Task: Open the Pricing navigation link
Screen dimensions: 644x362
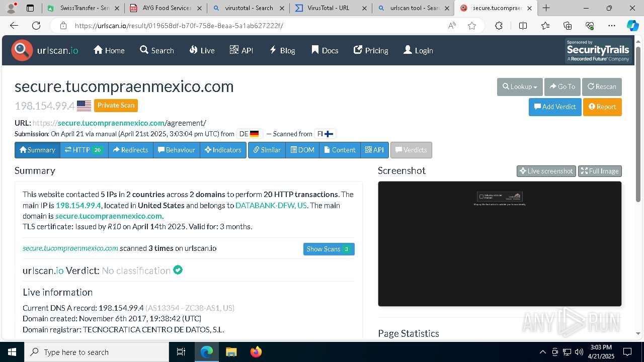Action: (371, 50)
